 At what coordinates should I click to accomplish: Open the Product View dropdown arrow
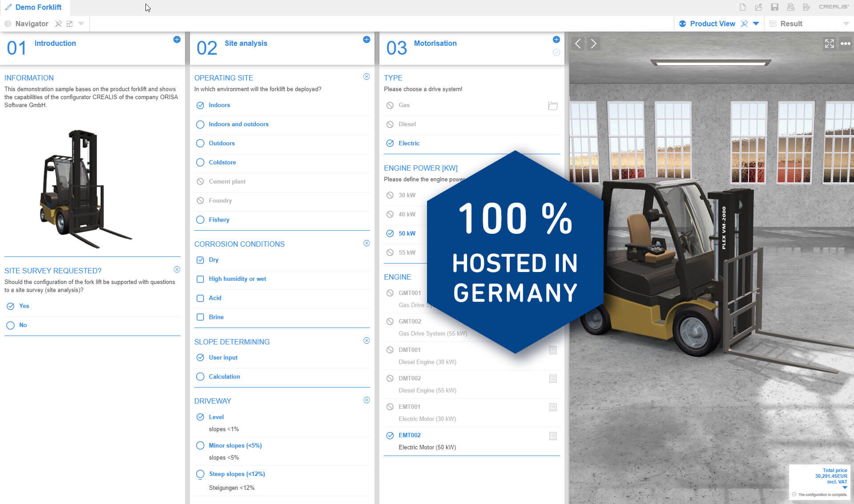(756, 24)
